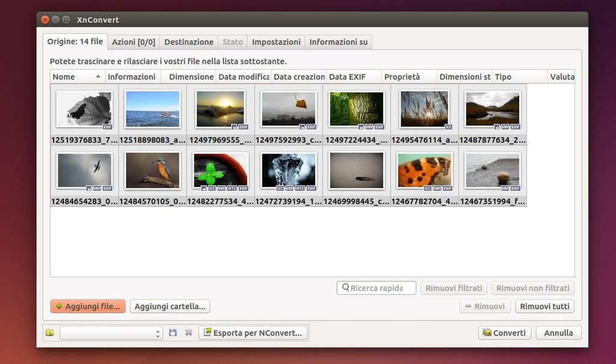Sort list by the Dimensione column header
Image resolution: width=616 pixels, height=364 pixels.
coord(191,77)
